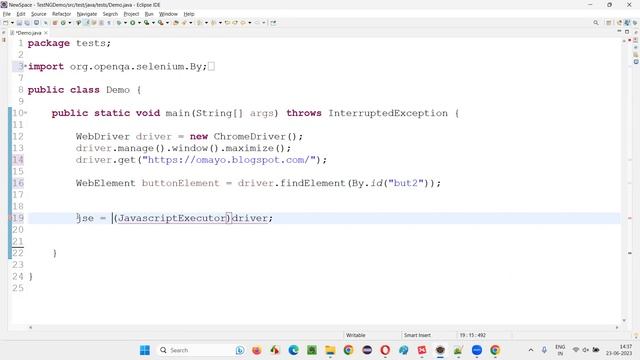640x360 pixels.
Task: Open the Project menu
Action: [x=131, y=14]
